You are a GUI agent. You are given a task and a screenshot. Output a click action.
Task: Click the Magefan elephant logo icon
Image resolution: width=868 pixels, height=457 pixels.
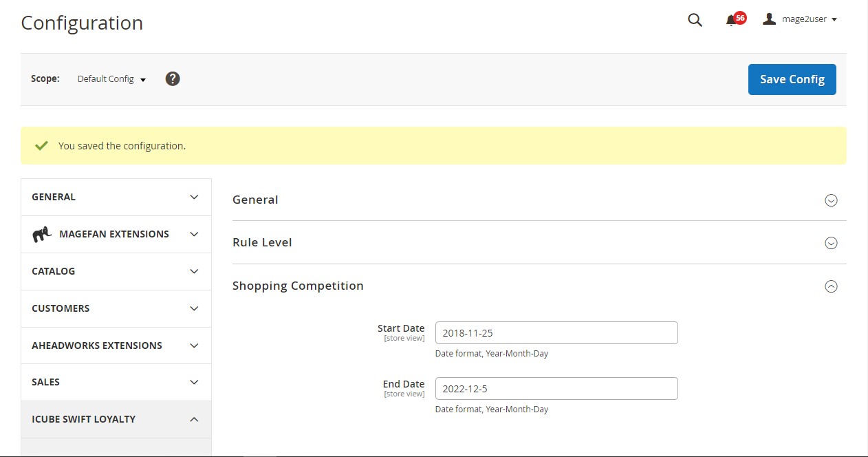click(42, 234)
